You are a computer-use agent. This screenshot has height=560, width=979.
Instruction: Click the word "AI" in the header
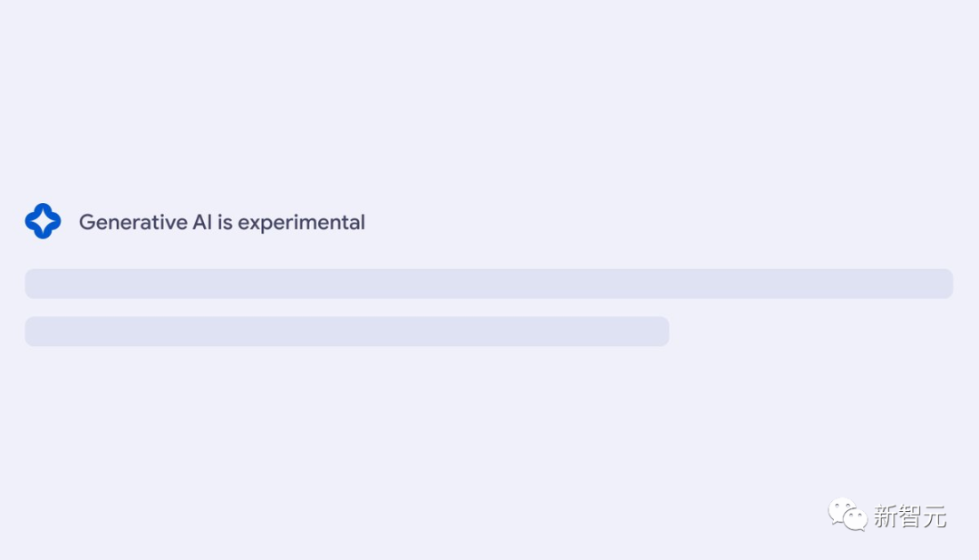(202, 222)
